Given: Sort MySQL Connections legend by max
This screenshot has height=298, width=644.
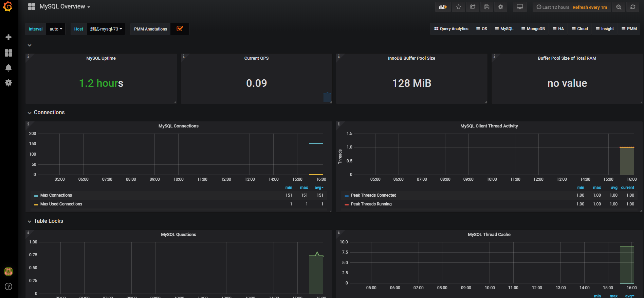Looking at the screenshot, I should point(304,187).
